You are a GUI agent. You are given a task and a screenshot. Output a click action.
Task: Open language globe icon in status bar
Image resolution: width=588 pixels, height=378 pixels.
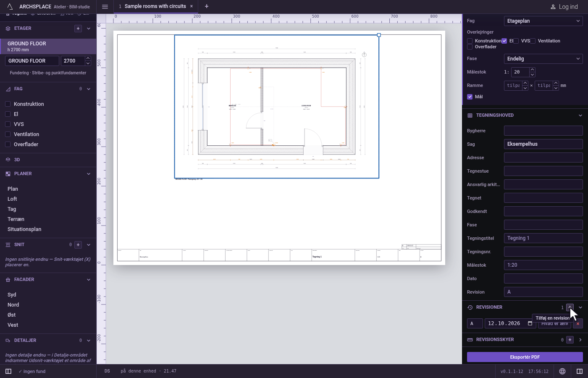click(562, 371)
